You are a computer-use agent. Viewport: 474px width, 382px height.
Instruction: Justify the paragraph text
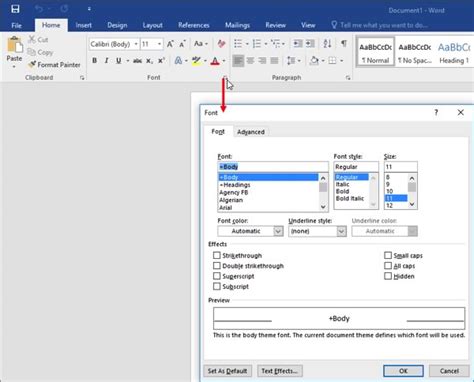274,61
